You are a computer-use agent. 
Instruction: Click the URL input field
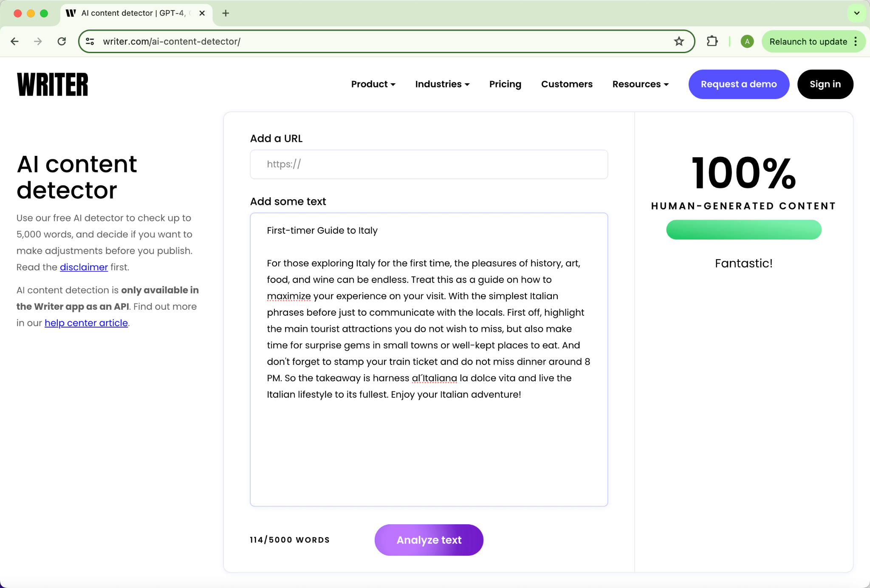429,164
